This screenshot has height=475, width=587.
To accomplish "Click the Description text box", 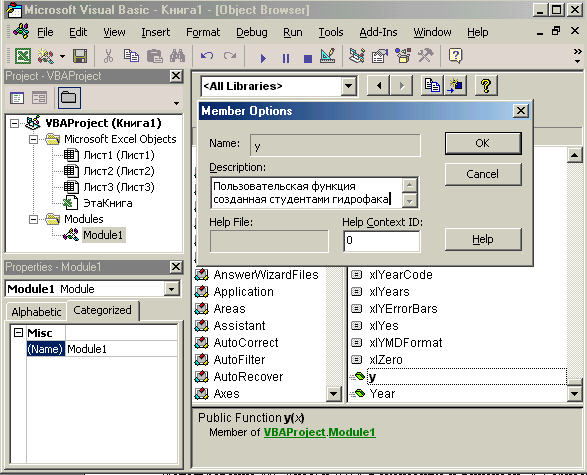I will point(306,193).
